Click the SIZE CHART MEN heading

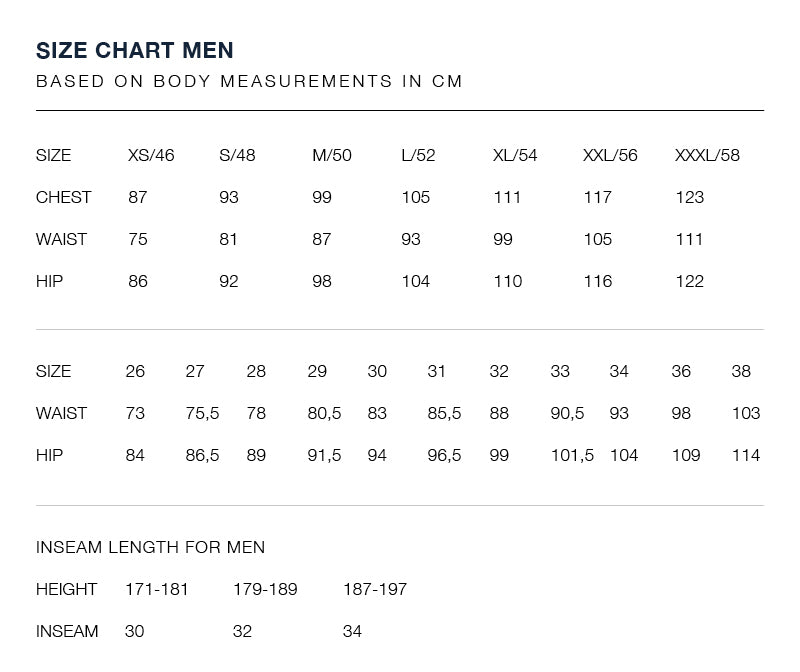[135, 51]
